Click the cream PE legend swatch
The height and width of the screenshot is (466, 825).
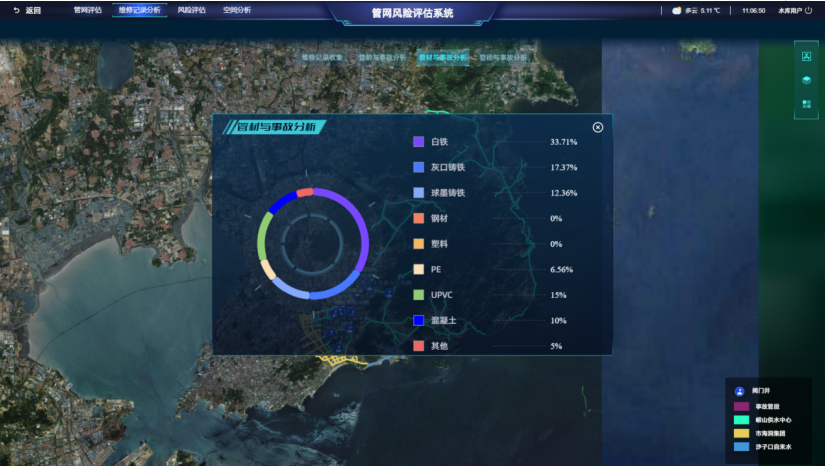[x=419, y=269]
